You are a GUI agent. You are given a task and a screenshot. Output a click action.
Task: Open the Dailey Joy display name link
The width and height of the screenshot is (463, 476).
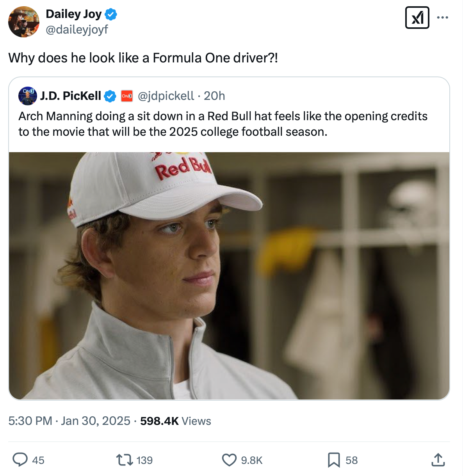coord(73,14)
